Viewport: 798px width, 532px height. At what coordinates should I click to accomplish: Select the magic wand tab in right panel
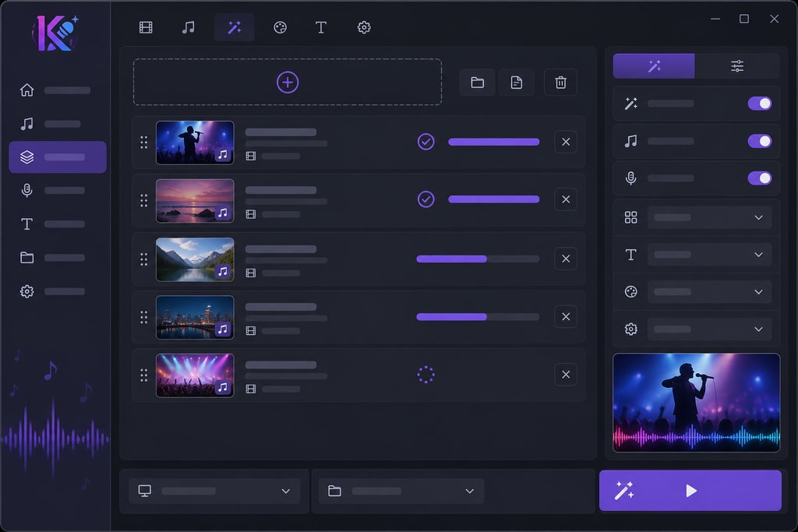pos(654,65)
